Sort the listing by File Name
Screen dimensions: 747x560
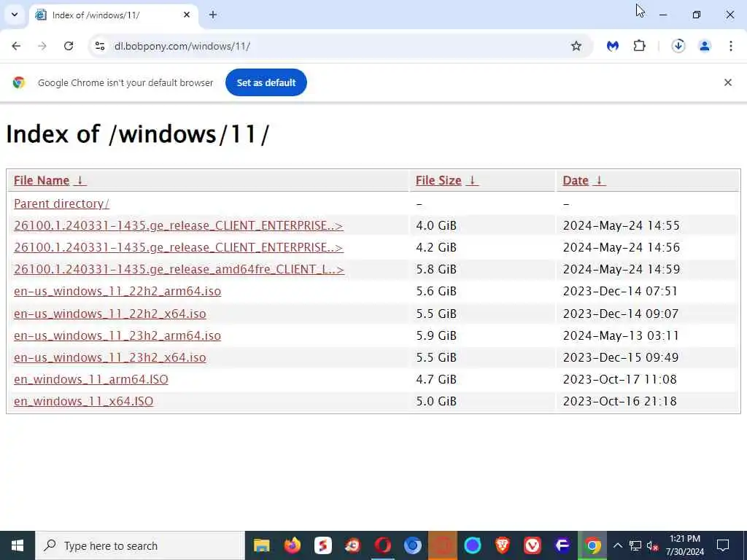click(x=50, y=181)
